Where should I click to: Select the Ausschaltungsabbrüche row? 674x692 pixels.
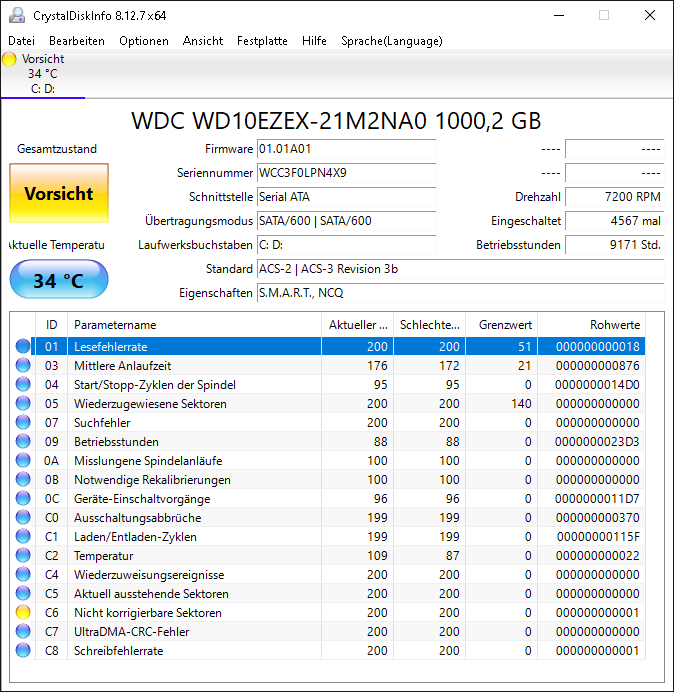[x=329, y=517]
